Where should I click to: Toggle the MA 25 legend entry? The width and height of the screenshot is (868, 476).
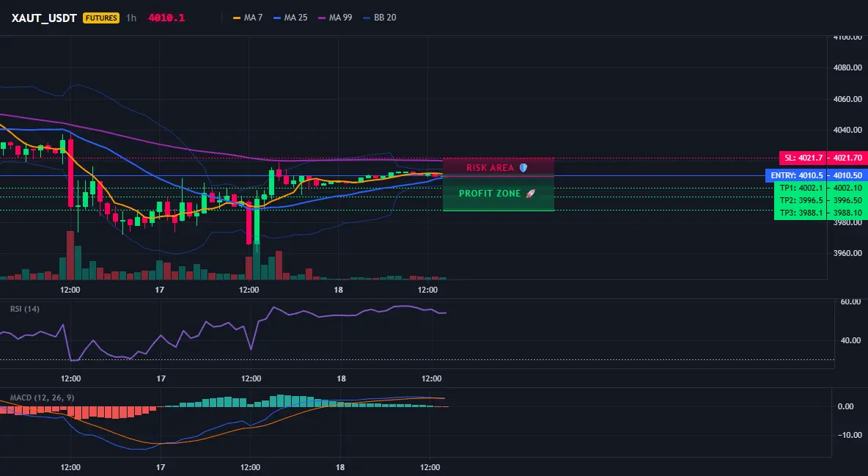[x=290, y=18]
